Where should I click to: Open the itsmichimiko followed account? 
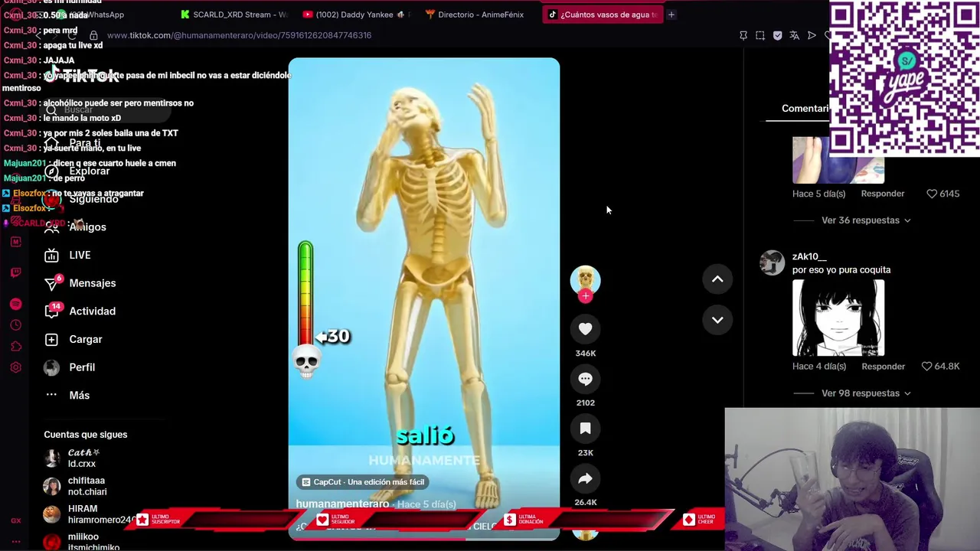coord(81,542)
